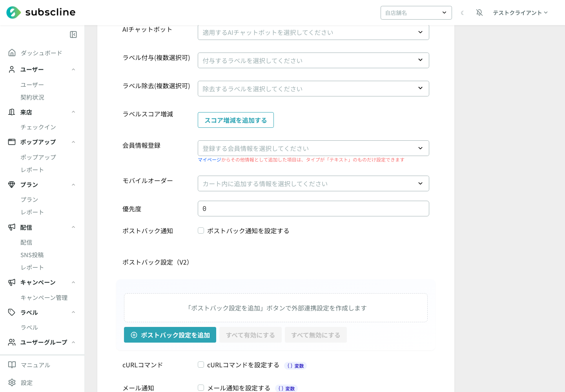The height and width of the screenshot is (392, 565).
Task: Open 契約状況 in sidebar
Action: [32, 97]
